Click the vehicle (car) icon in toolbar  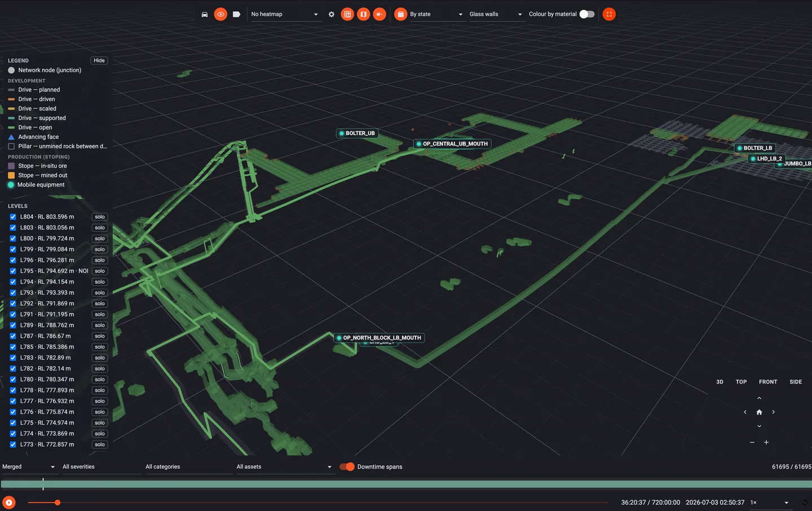205,14
